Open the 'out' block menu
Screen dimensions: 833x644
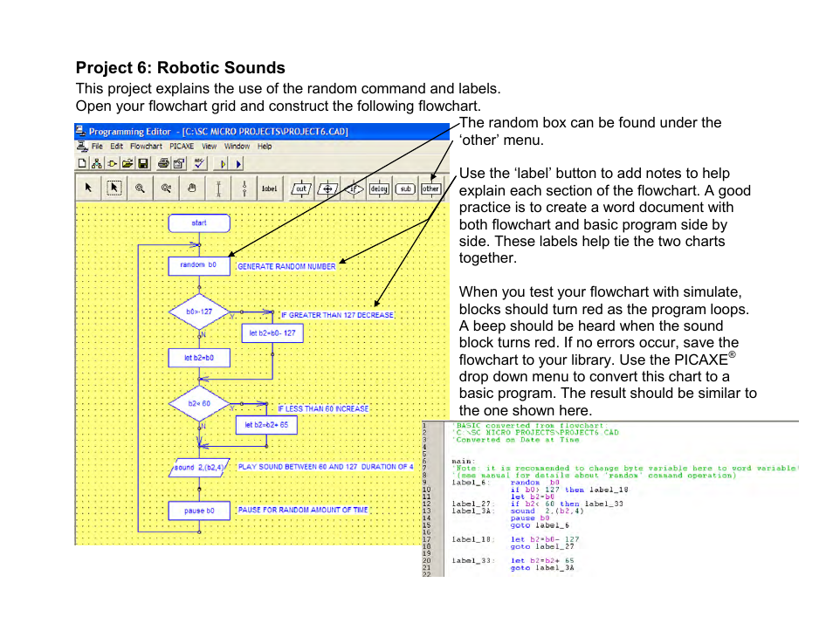point(301,188)
